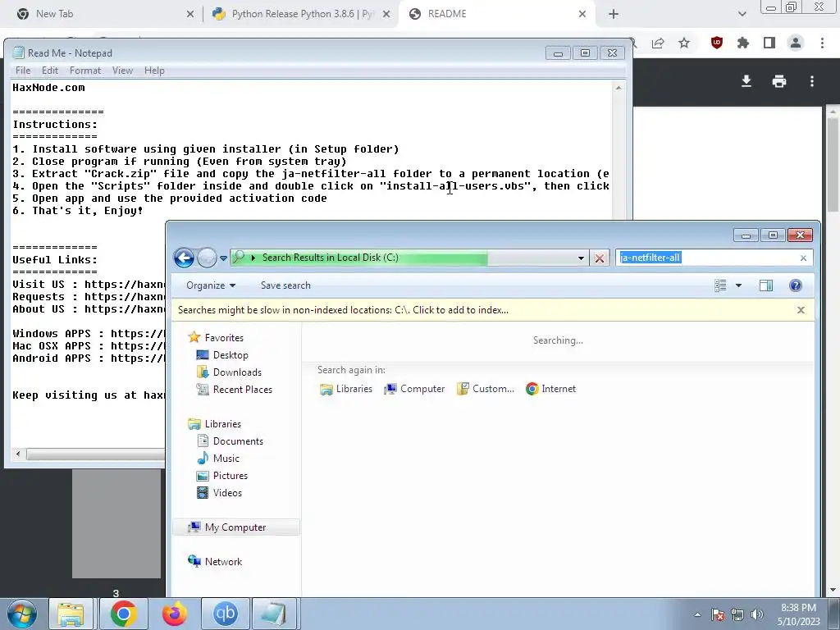840x630 pixels.
Task: Open the address bar history dropdown arrow
Action: (581, 258)
